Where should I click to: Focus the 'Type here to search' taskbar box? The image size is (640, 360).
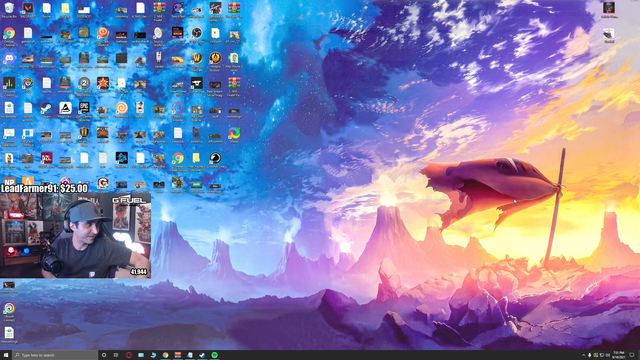click(55, 355)
